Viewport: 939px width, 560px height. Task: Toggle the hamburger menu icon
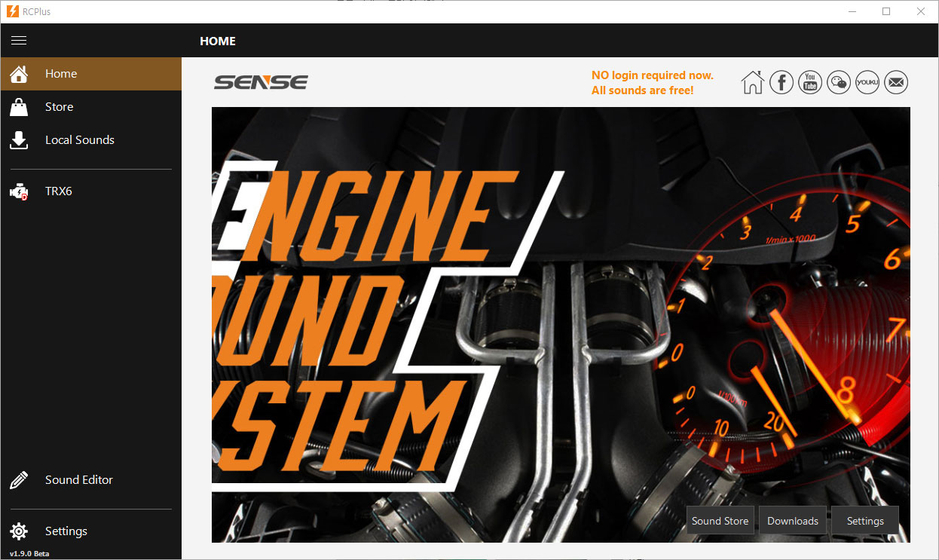19,41
